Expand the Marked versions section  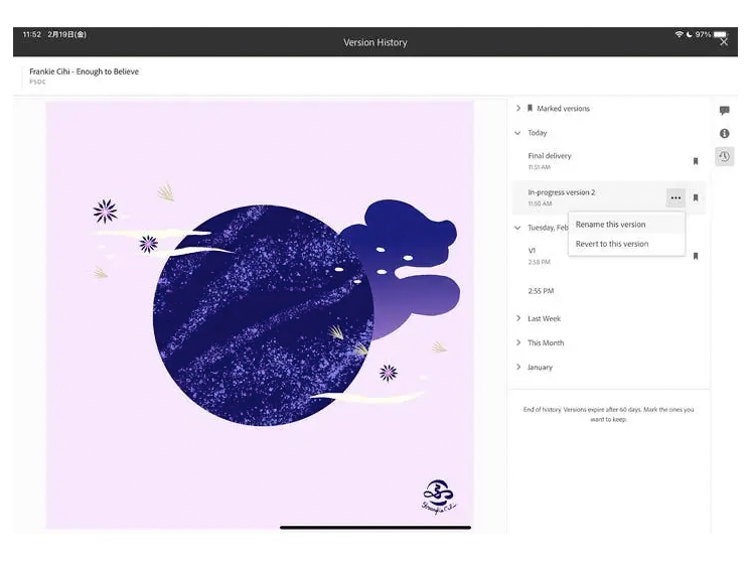pyautogui.click(x=518, y=108)
